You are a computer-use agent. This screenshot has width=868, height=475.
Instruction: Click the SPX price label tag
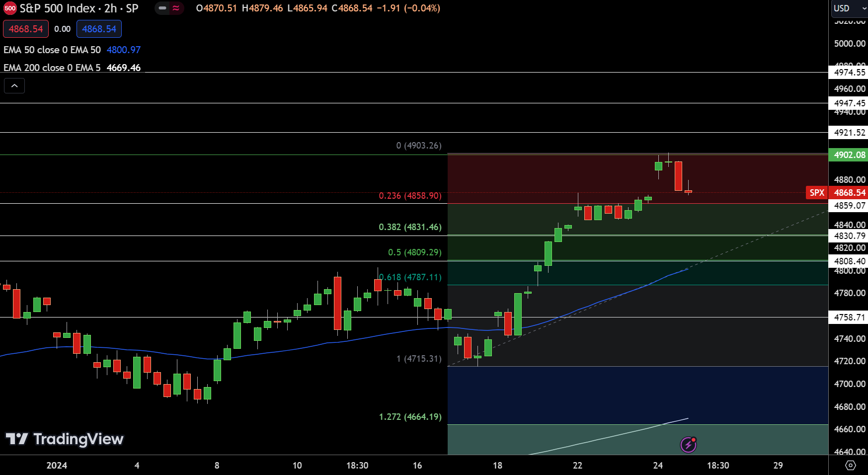point(817,193)
